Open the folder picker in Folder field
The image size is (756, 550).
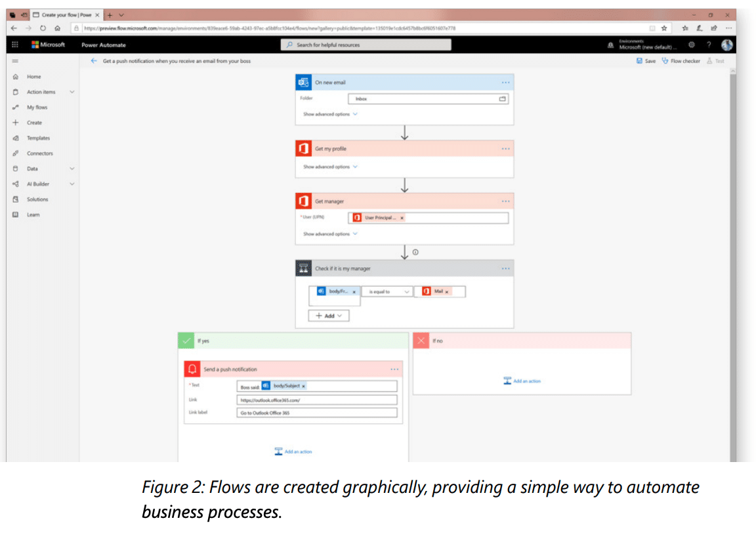(x=503, y=99)
